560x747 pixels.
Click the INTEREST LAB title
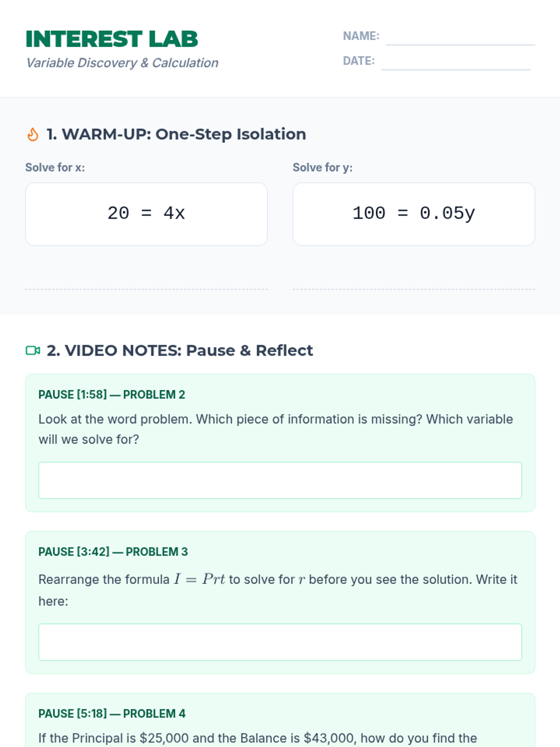click(x=112, y=39)
